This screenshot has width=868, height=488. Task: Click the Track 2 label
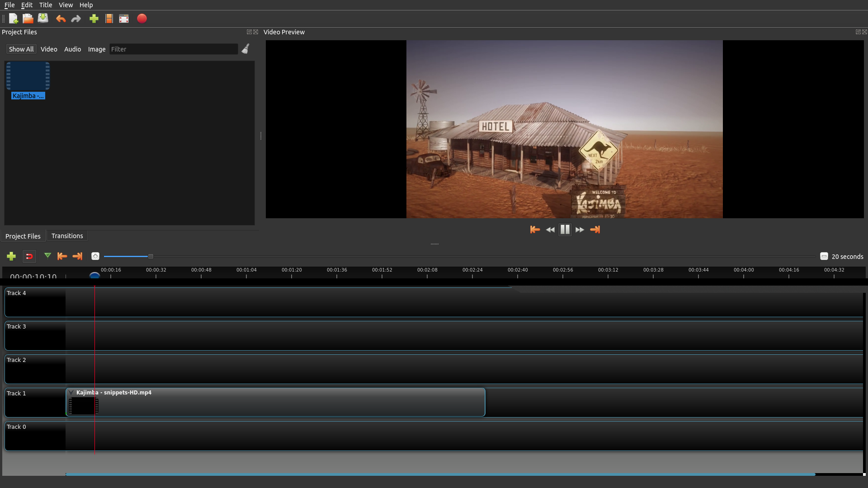coord(16,360)
